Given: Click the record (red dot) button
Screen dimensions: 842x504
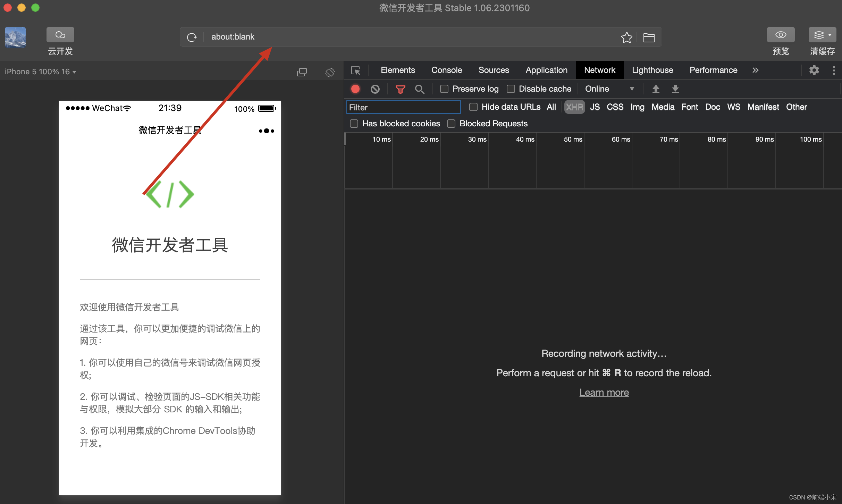Looking at the screenshot, I should point(355,89).
